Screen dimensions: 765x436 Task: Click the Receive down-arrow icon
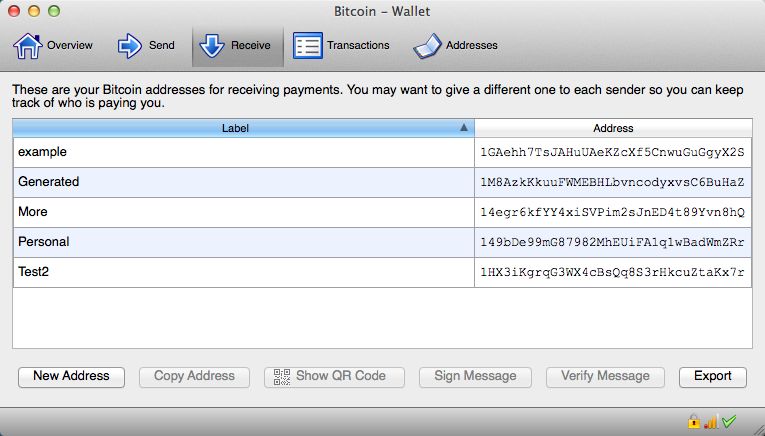coord(212,46)
